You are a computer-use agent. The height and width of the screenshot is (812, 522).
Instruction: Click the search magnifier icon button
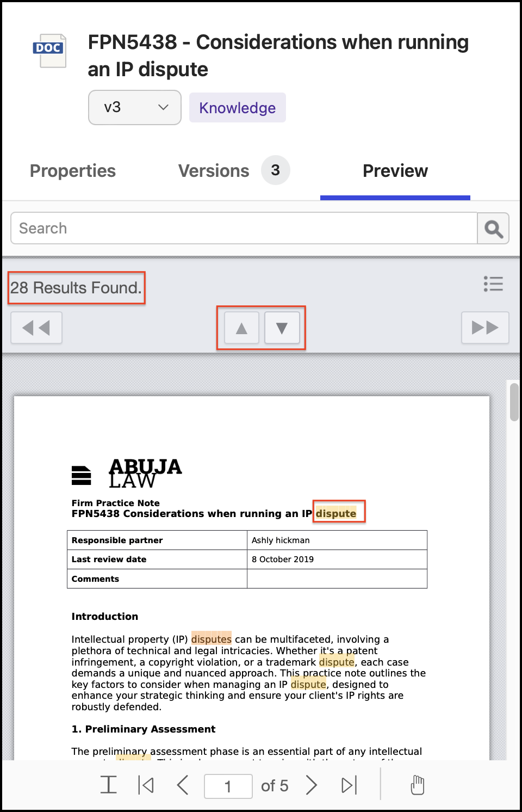pos(493,229)
